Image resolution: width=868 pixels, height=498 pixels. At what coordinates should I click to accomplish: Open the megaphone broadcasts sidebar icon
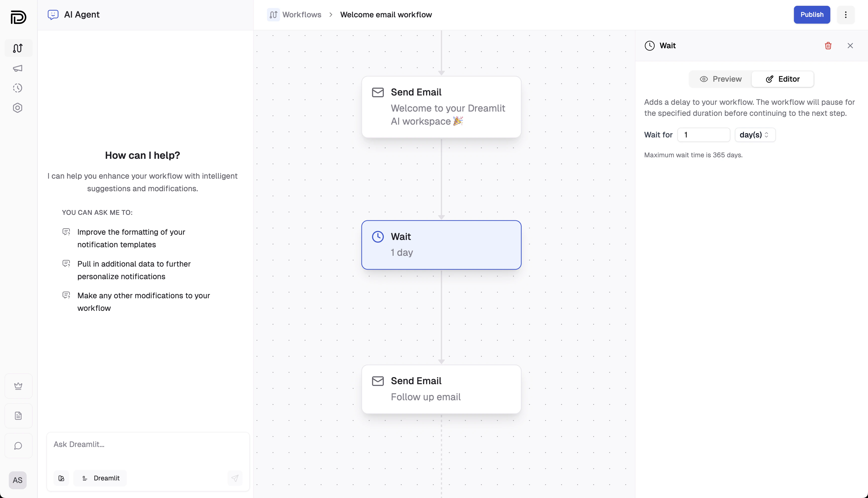pyautogui.click(x=18, y=68)
